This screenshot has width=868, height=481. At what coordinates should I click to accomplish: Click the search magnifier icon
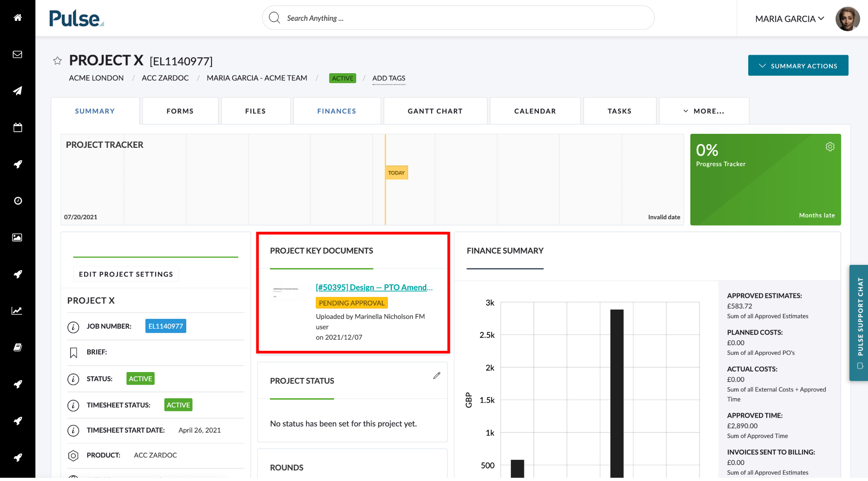(274, 18)
